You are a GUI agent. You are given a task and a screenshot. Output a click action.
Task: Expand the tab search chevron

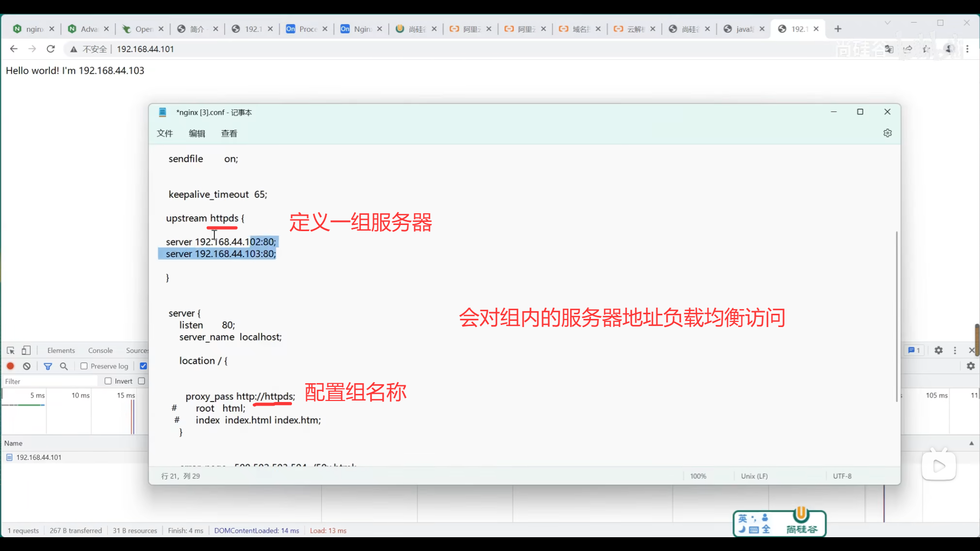[888, 23]
